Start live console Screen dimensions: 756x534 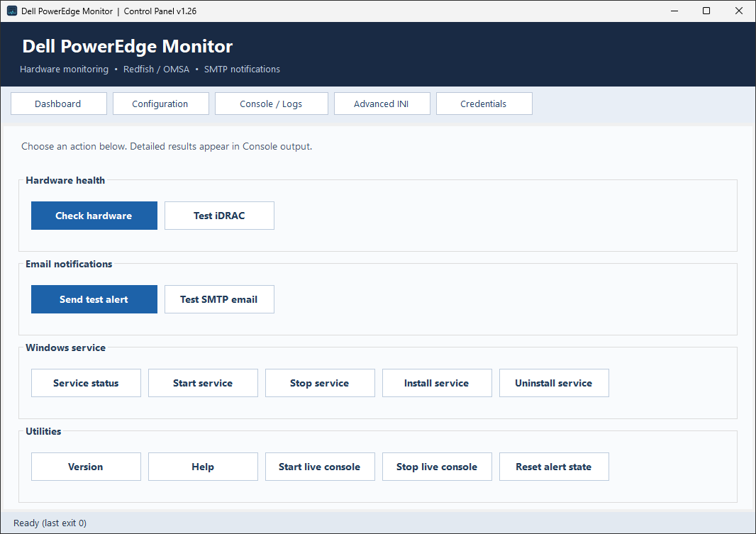[x=320, y=467]
